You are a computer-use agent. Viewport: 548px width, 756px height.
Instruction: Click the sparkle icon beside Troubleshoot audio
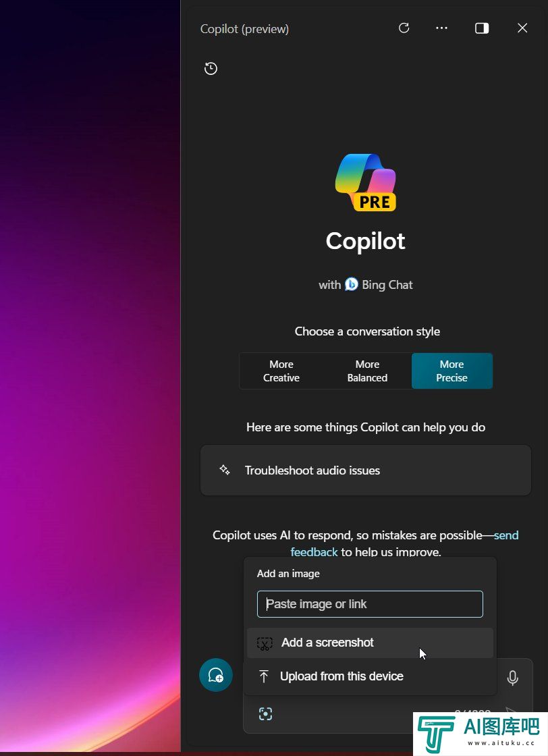click(x=225, y=470)
